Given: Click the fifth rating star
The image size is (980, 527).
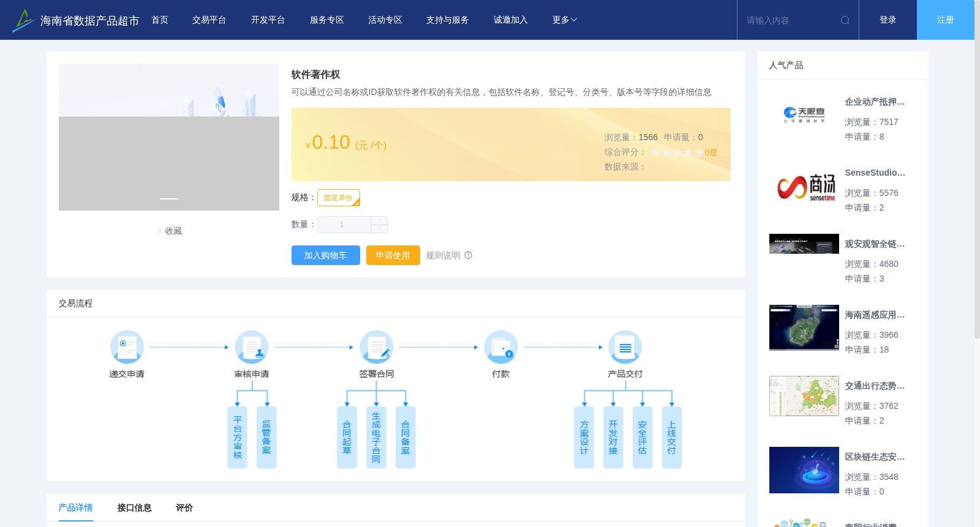Looking at the screenshot, I should [x=699, y=152].
